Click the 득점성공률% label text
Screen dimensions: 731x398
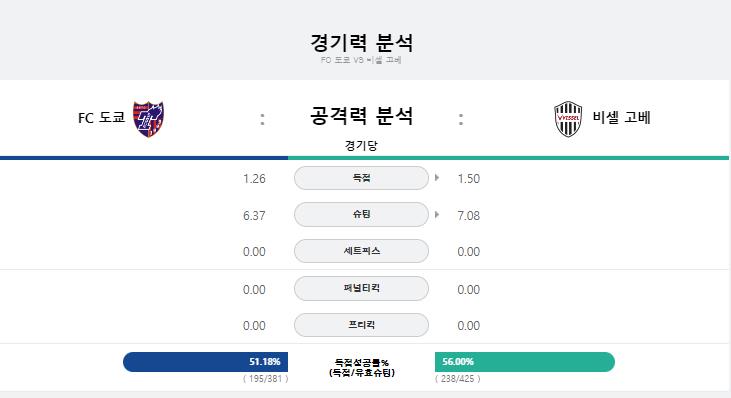(362, 362)
